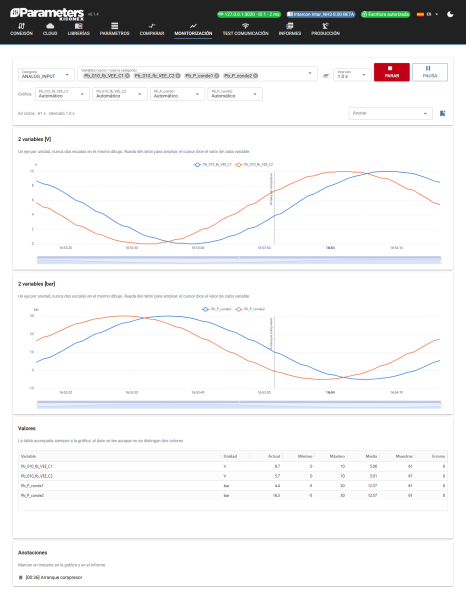466x599 pixels.
Task: Click the green connection status badge
Action: click(x=249, y=14)
